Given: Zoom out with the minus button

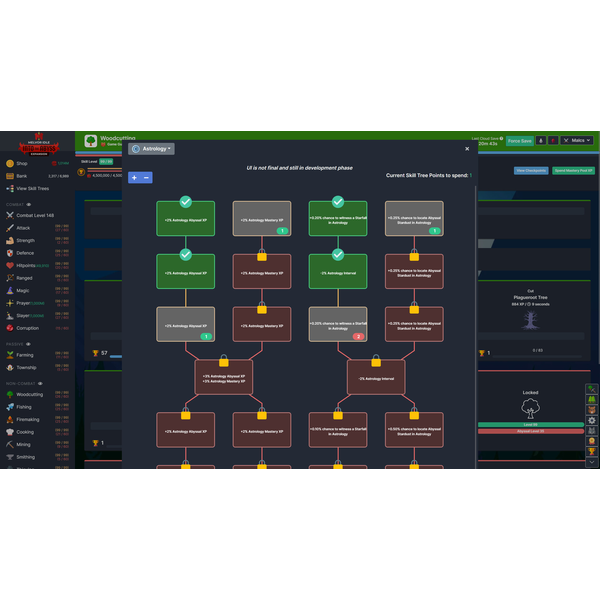Looking at the screenshot, I should [147, 177].
